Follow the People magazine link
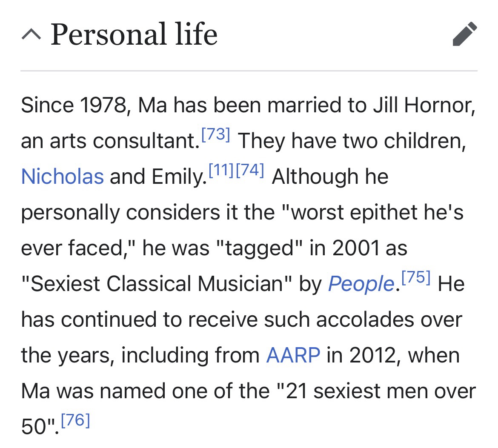Viewport: 498px width, 448px height. [361, 284]
